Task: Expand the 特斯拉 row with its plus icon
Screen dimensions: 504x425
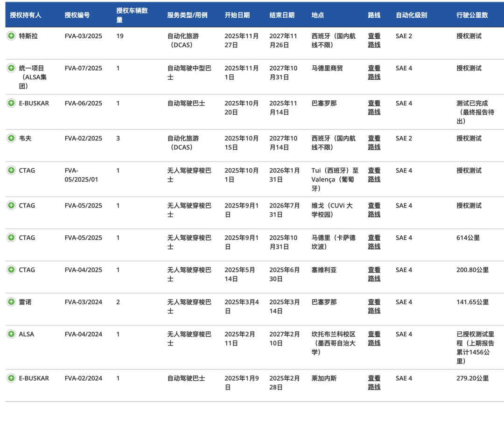Action: [11, 35]
